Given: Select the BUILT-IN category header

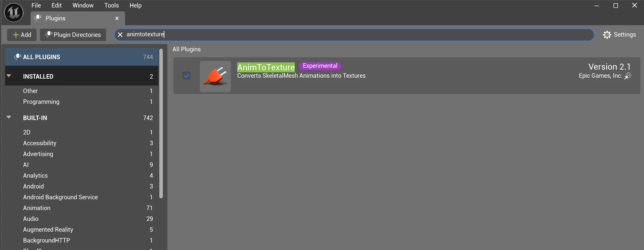Looking at the screenshot, I should [x=82, y=118].
